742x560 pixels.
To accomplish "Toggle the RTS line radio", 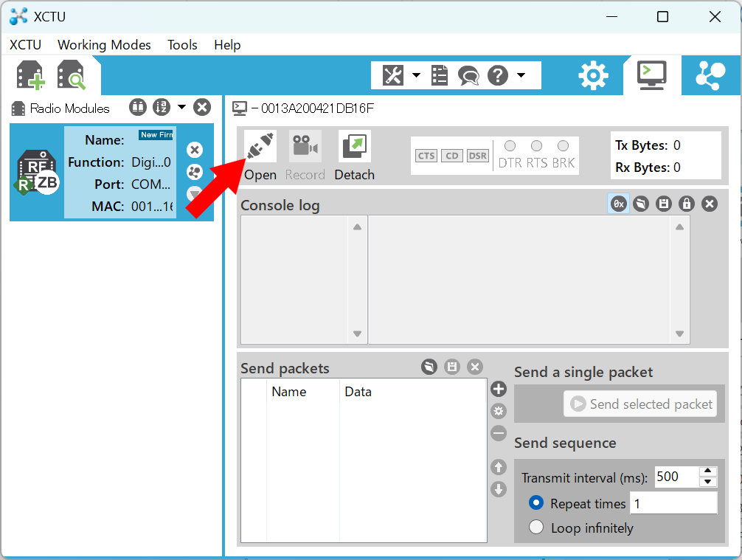I will click(x=537, y=146).
